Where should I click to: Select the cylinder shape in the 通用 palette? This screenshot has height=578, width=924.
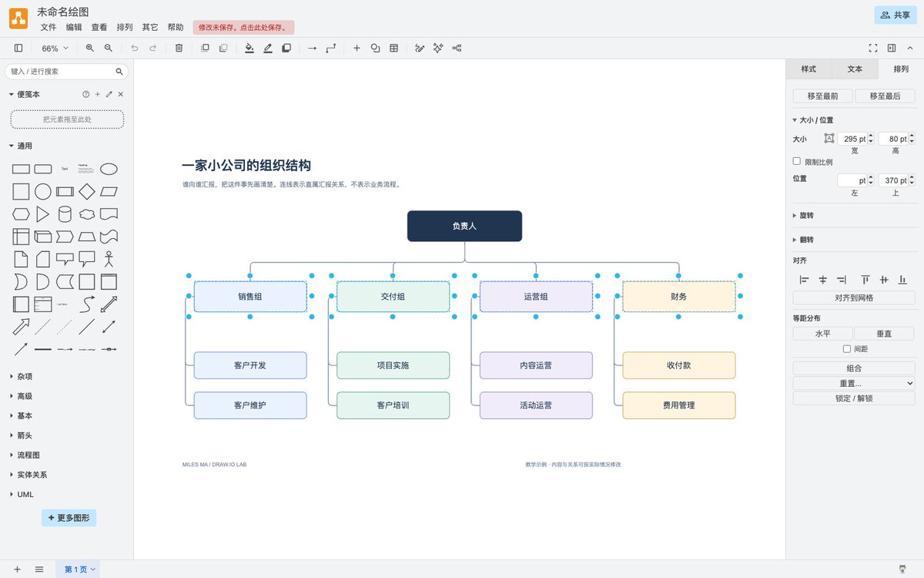click(65, 213)
